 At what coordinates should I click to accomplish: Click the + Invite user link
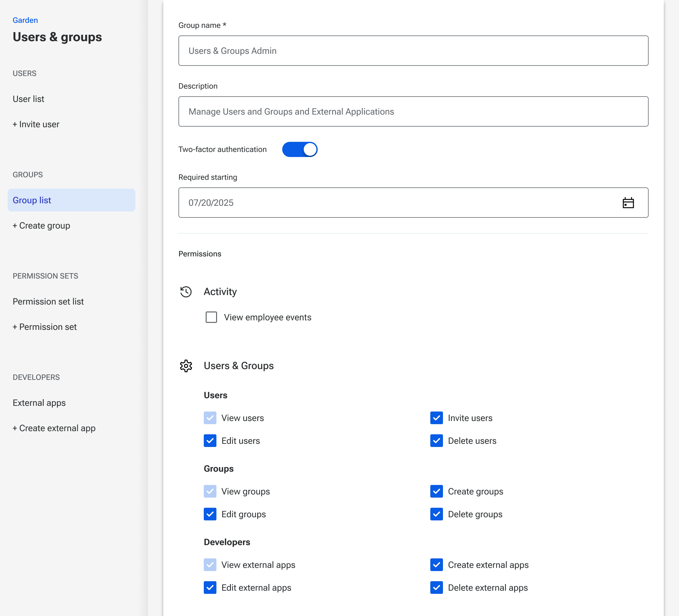pyautogui.click(x=36, y=124)
